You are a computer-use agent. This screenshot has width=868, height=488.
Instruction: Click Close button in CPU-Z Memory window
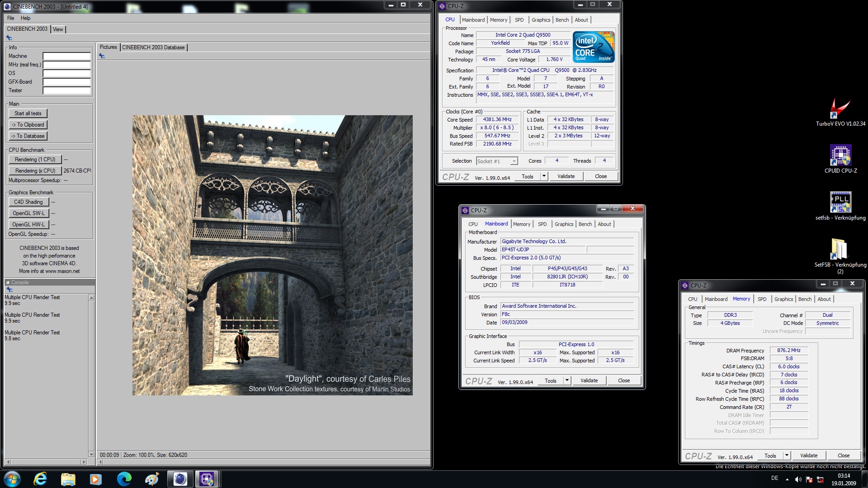click(843, 455)
